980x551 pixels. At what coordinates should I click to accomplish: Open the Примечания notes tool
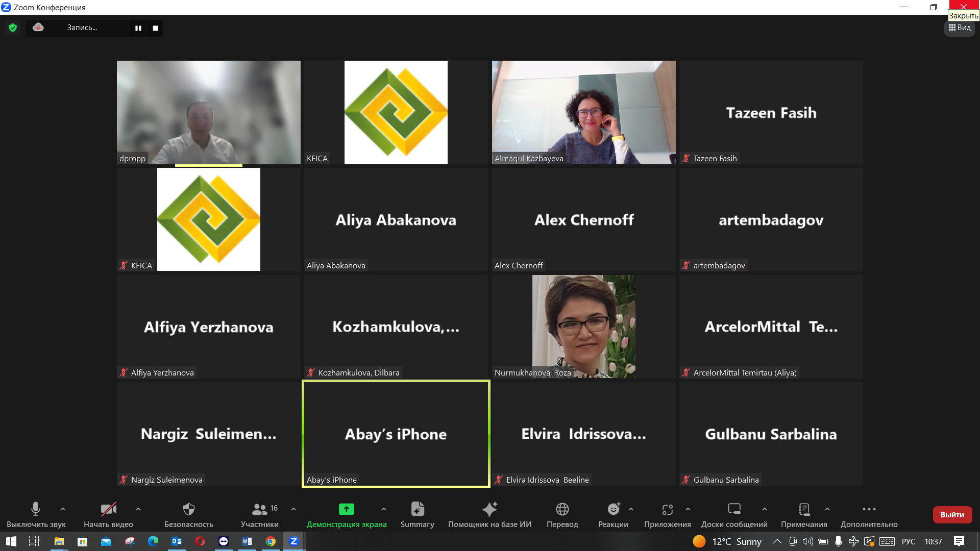point(804,514)
